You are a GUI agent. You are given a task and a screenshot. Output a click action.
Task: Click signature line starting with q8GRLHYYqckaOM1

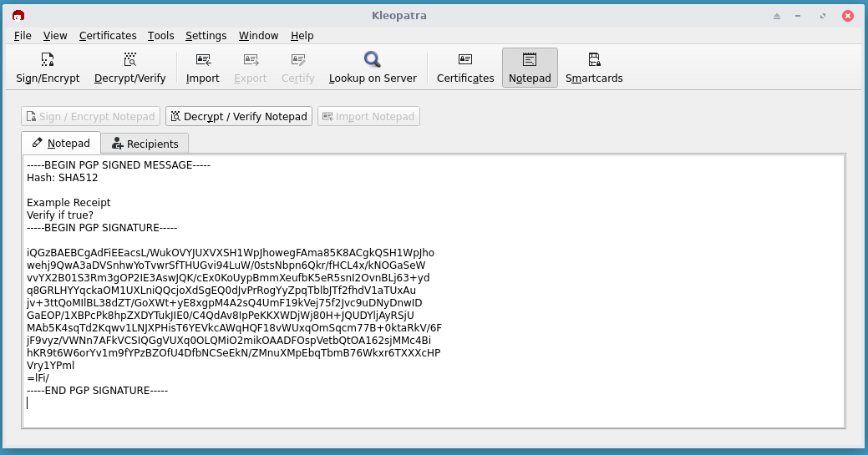(221, 291)
